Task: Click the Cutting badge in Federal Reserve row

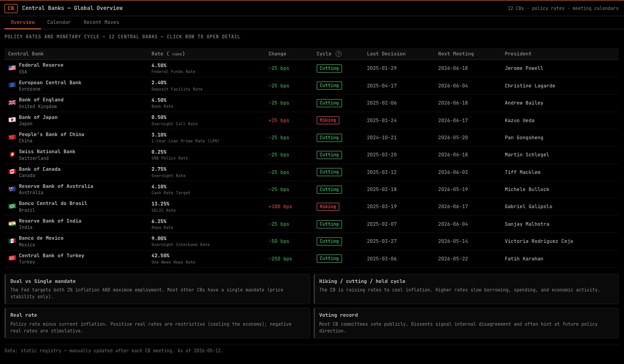Action: pos(329,68)
